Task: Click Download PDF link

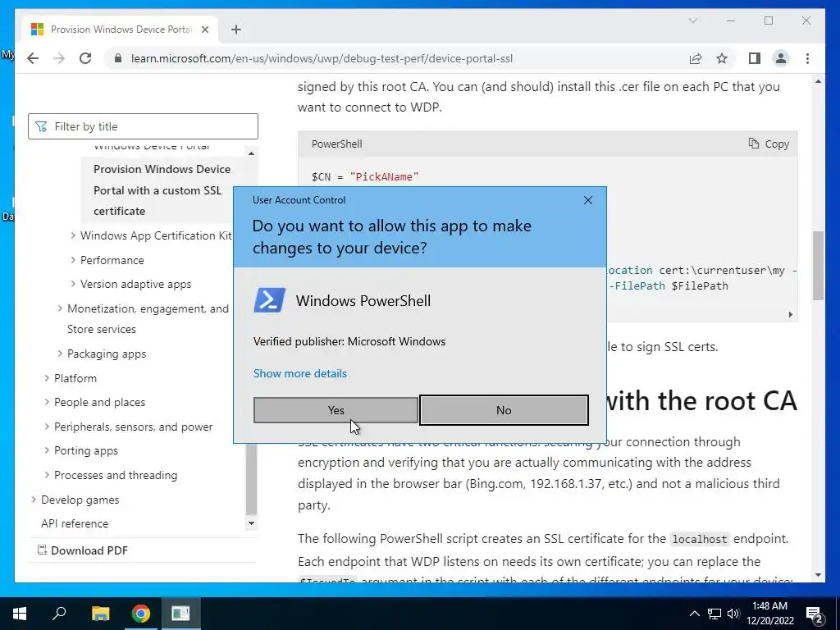Action: click(89, 550)
